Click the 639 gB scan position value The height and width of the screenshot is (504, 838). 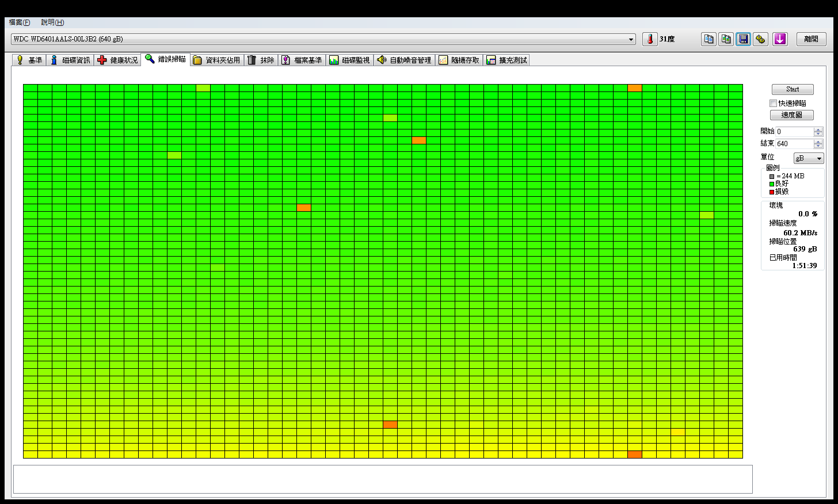805,249
